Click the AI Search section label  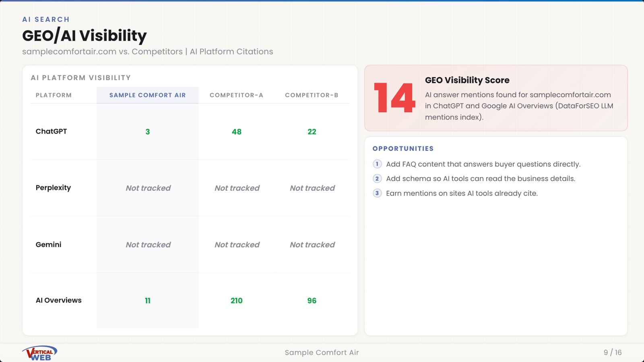(46, 19)
